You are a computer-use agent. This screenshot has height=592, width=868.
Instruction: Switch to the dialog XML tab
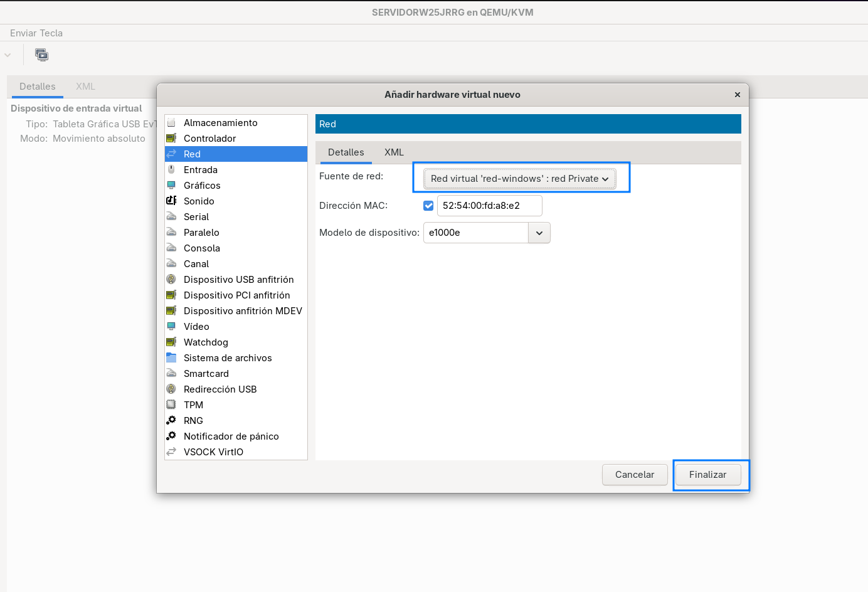tap(394, 152)
